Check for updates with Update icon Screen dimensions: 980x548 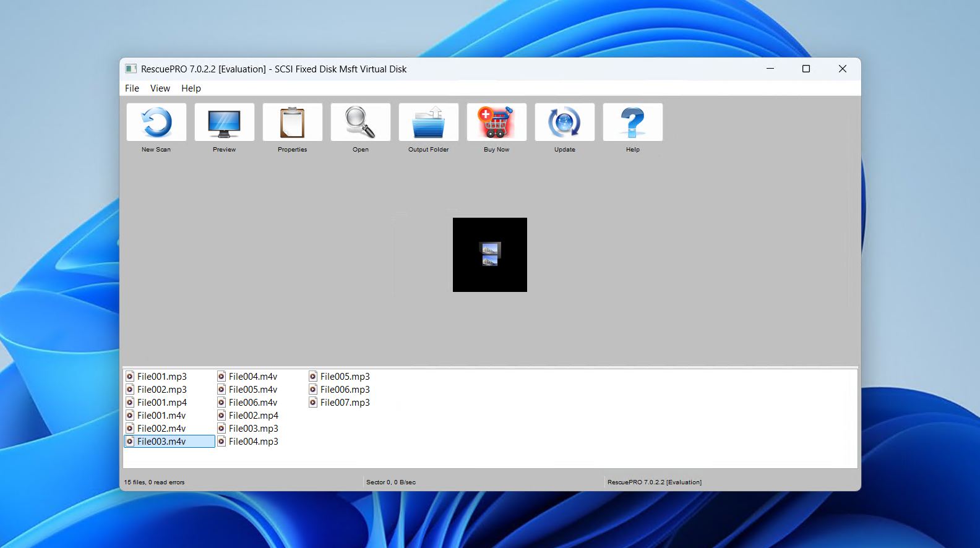(x=564, y=122)
